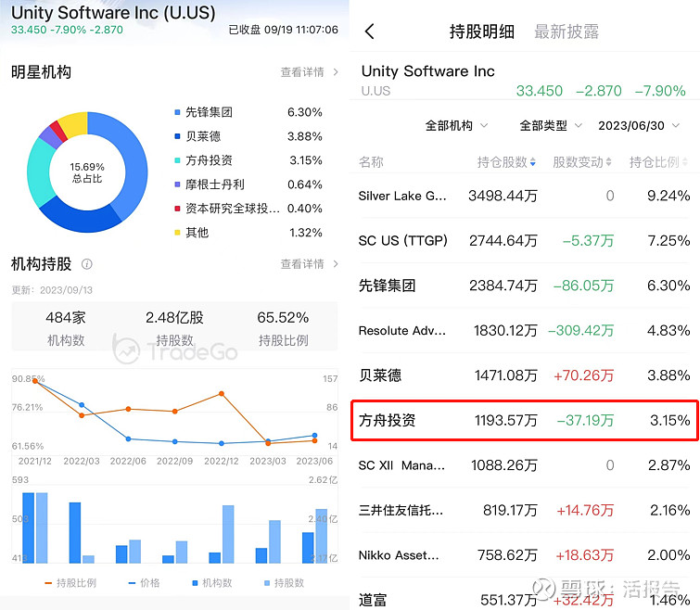Select the 方舟投资 cyan legend swatch

tap(177, 160)
